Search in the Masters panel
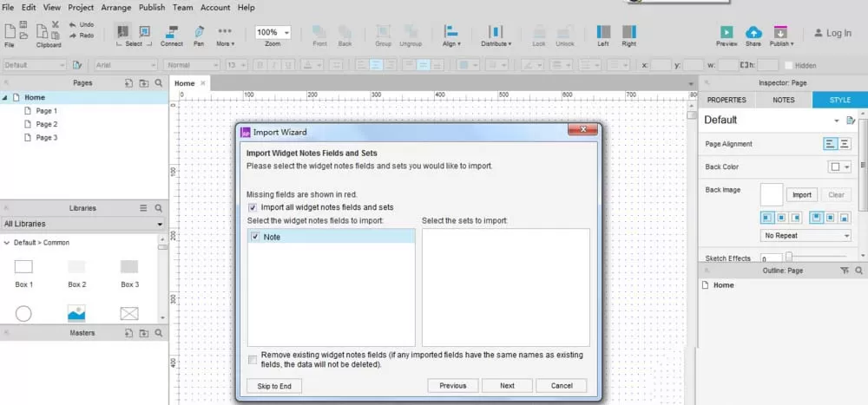Screen dimensions: 868x405 pos(159,333)
